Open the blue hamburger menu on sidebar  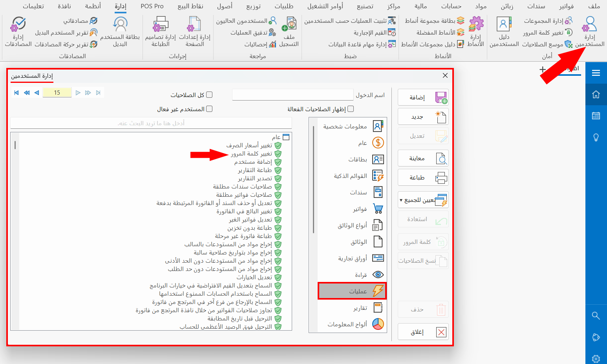pos(596,73)
